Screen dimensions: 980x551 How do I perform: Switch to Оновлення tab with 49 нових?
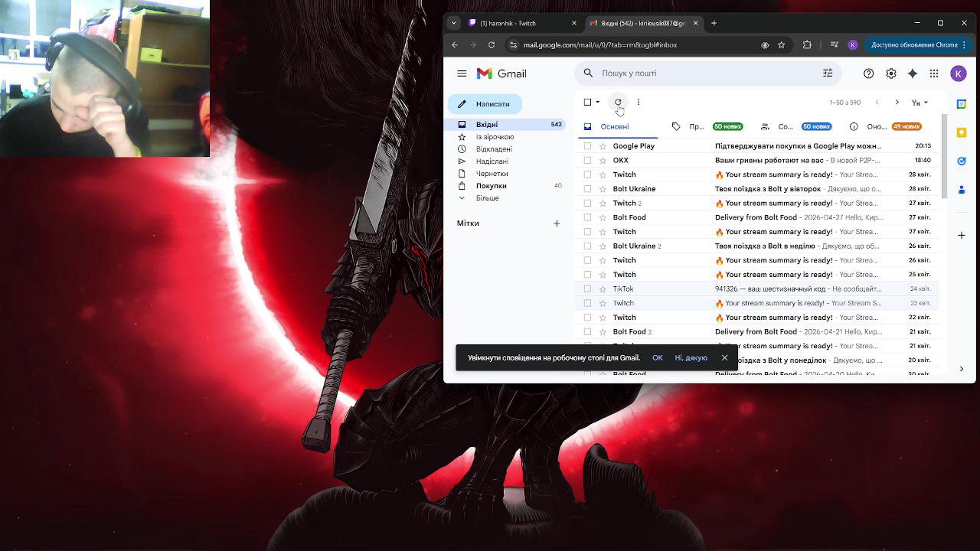point(886,126)
